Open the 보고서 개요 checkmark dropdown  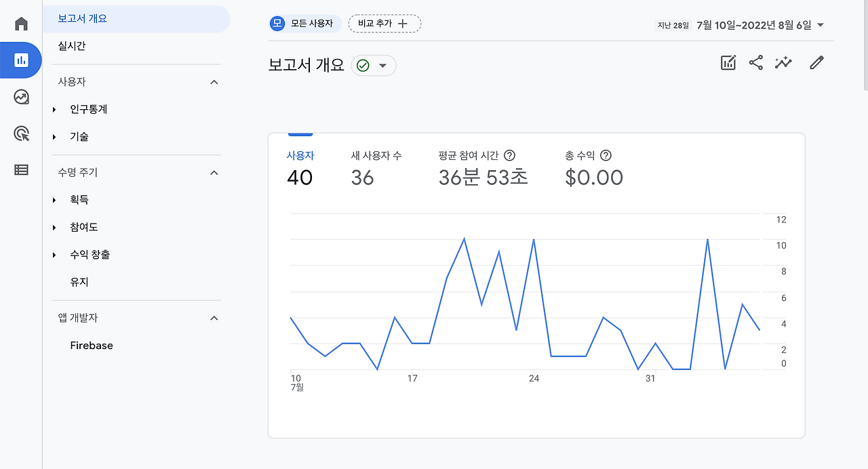click(x=373, y=65)
